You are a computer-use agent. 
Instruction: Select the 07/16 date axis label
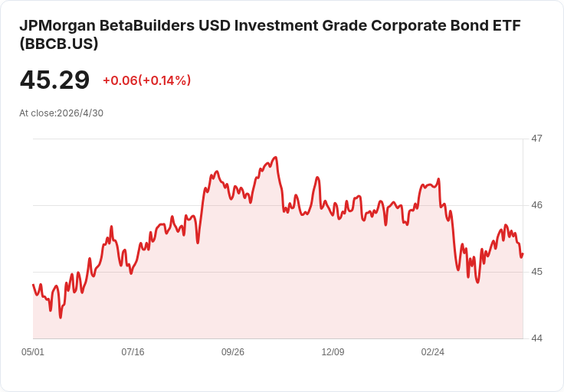[x=133, y=351]
